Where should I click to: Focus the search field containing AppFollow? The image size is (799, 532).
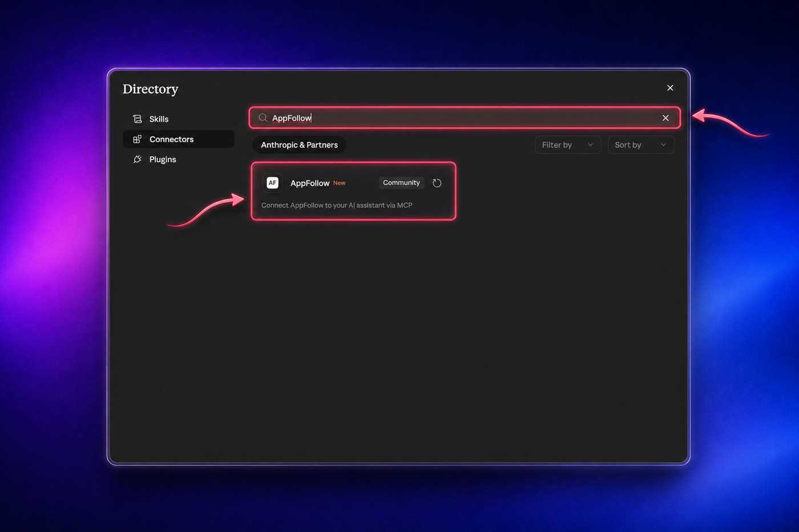point(465,117)
